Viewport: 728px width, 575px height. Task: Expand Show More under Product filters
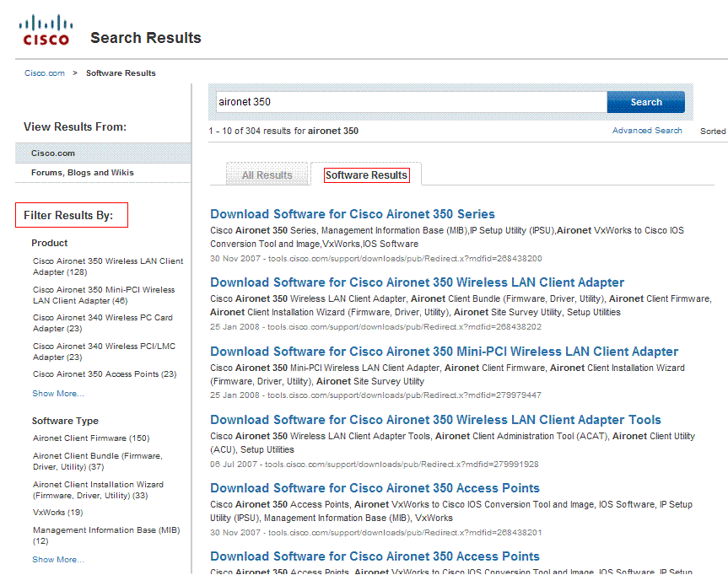[x=58, y=394]
